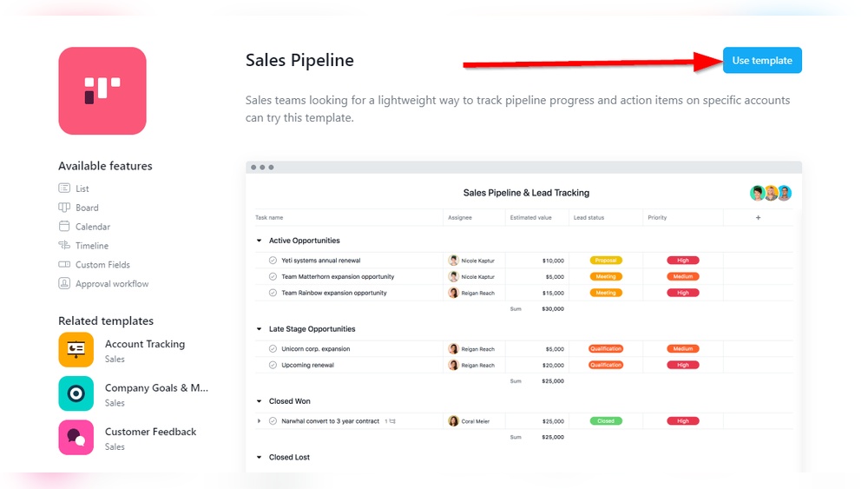Add a column with the plus icon

[x=758, y=218]
